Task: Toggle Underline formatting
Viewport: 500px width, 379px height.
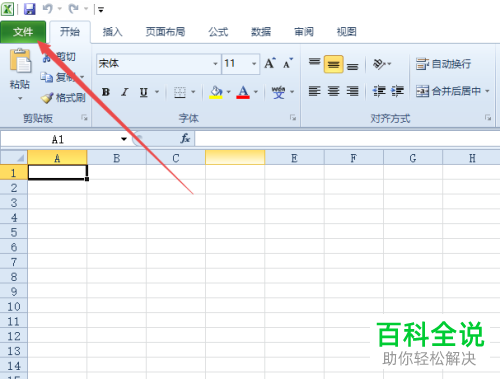Action: coord(144,92)
